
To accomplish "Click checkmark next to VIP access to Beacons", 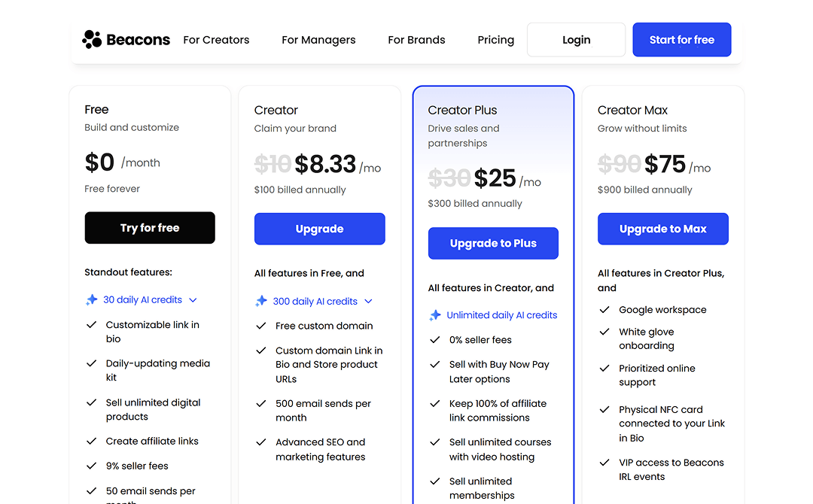I will click(x=604, y=463).
